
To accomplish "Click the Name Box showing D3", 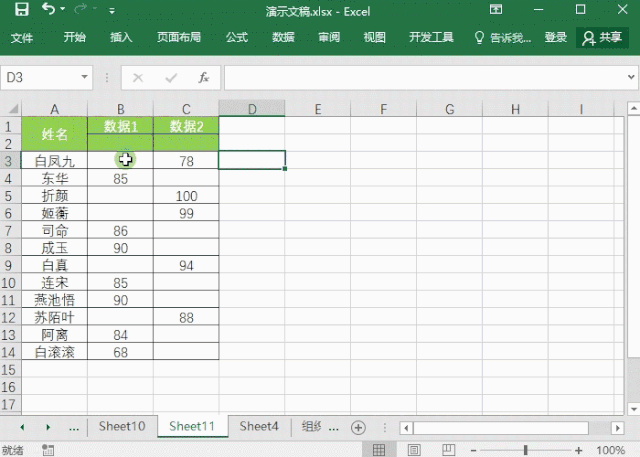I will [x=40, y=77].
